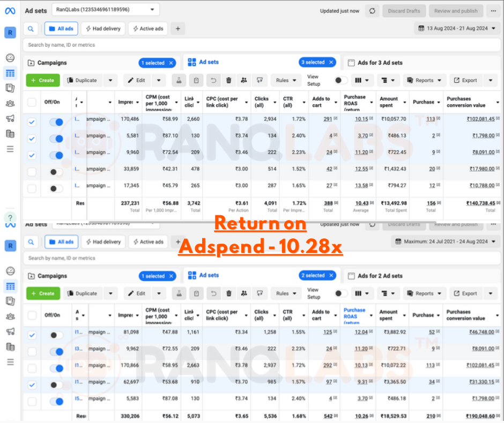Open the 'Ads for 3 Ad sets' tab
This screenshot has width=504, height=423.
point(380,63)
